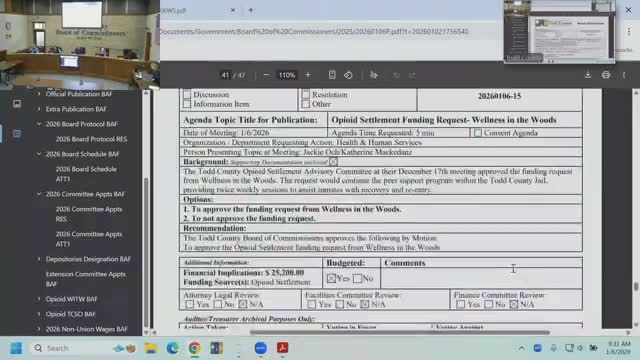Print the PDF document
The image size is (640, 360).
point(606,75)
